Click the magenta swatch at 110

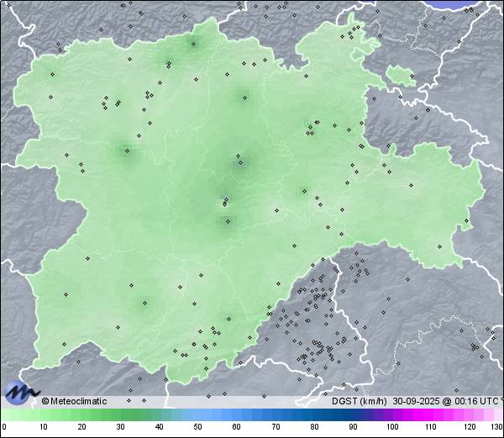431,414
